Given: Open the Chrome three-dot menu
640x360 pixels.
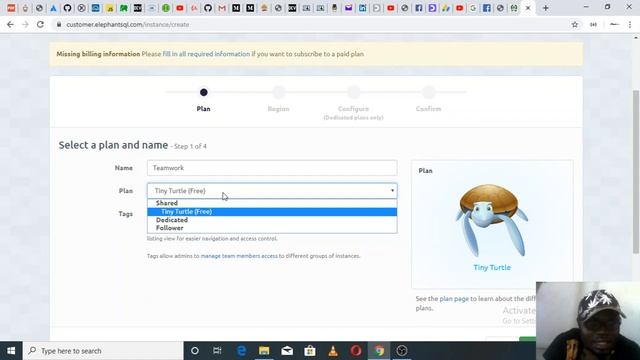Looking at the screenshot, I should click(630, 24).
